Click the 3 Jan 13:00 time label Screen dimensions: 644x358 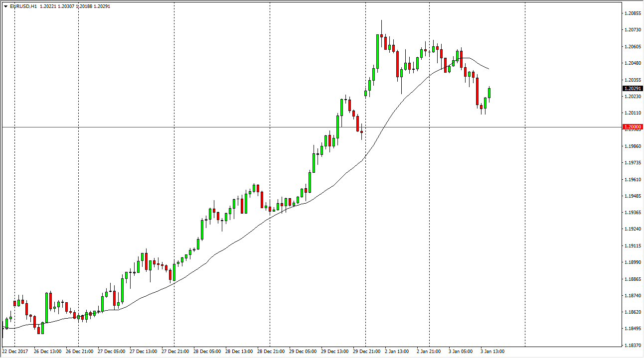click(493, 352)
